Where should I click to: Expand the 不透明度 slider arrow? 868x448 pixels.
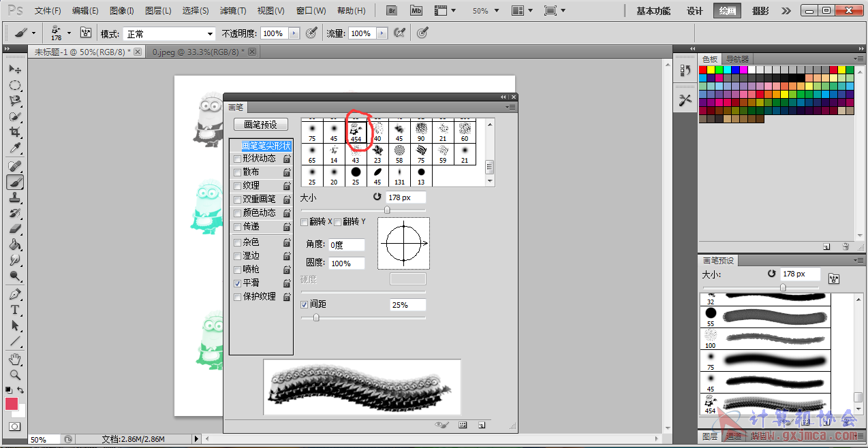[294, 33]
